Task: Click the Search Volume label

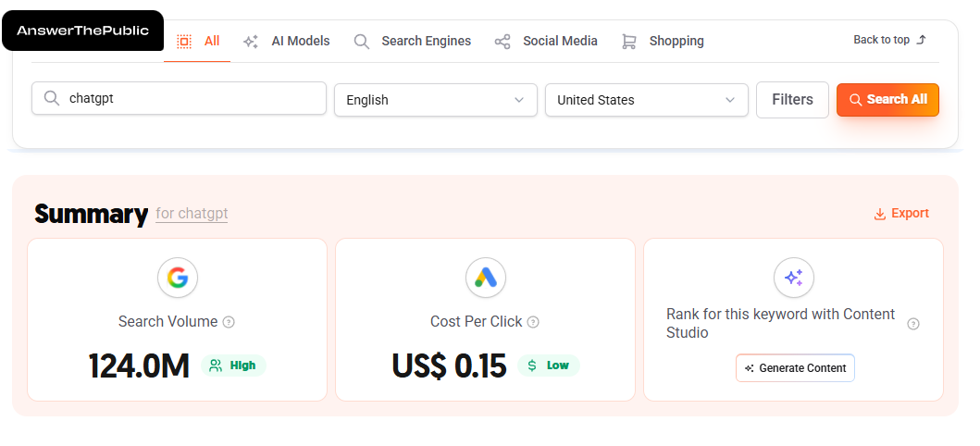Action: 168,322
